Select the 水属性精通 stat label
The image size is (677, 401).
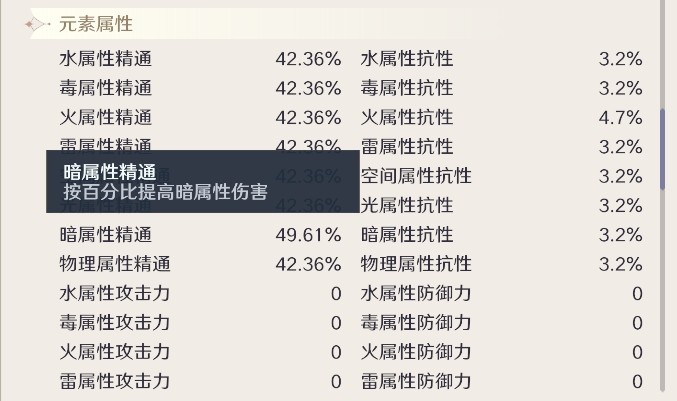click(x=106, y=59)
